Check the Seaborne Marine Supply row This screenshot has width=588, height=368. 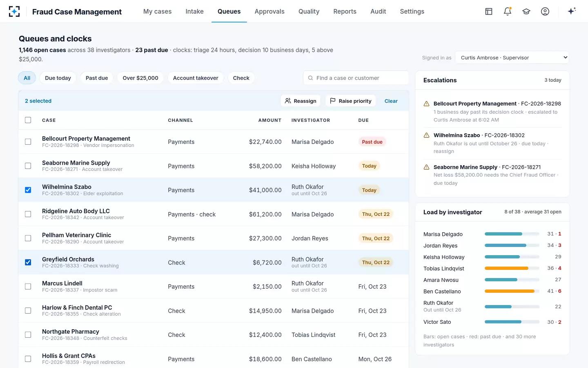[x=28, y=166]
